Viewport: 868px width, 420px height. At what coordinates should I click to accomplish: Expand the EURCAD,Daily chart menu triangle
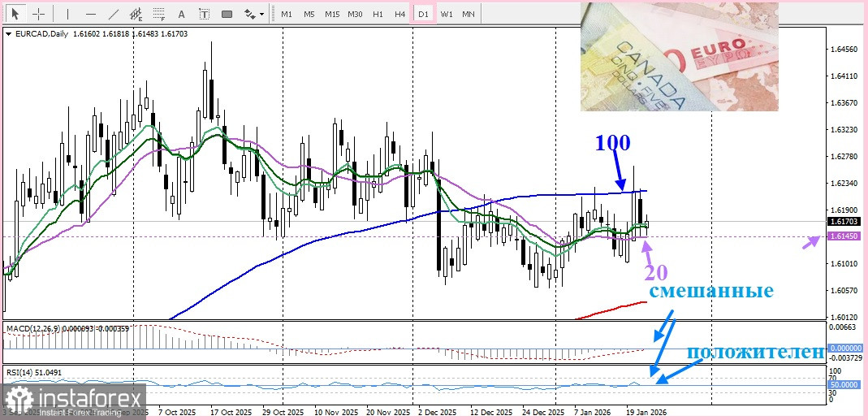8,34
